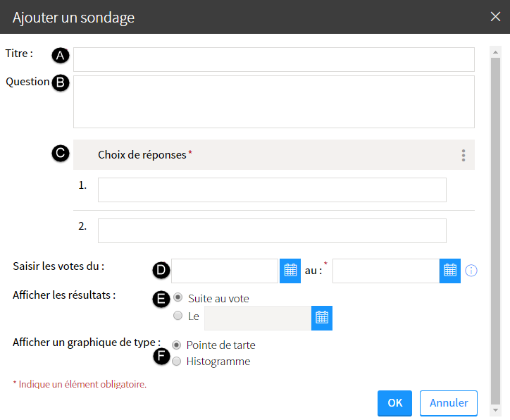Click the Annuler button
Image resolution: width=510 pixels, height=420 pixels.
coord(449,403)
